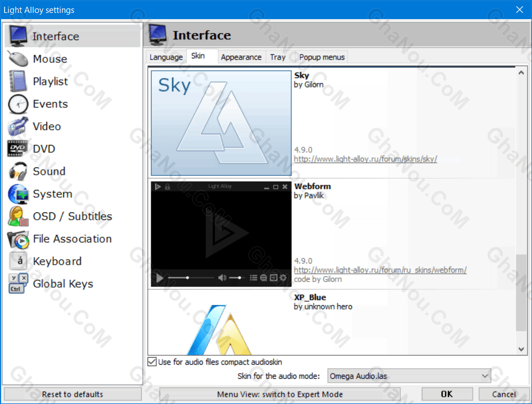Click the 'by Gilorn' author text
The image size is (532, 404).
(308, 85)
